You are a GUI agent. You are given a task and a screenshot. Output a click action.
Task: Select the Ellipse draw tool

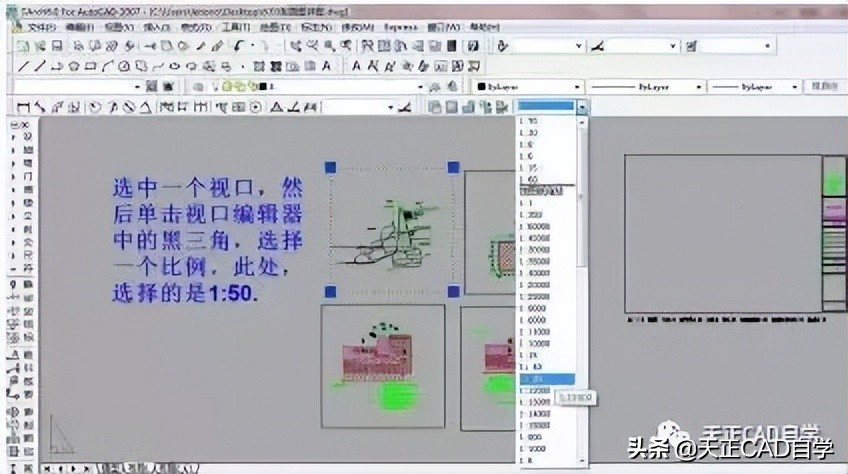[175, 67]
